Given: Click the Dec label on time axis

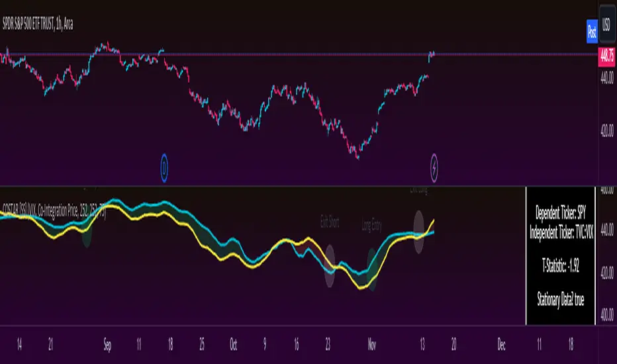Looking at the screenshot, I should point(501,345).
